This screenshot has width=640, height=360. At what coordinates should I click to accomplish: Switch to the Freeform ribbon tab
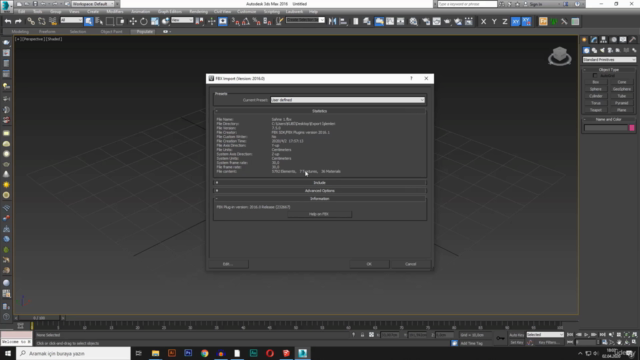47,31
